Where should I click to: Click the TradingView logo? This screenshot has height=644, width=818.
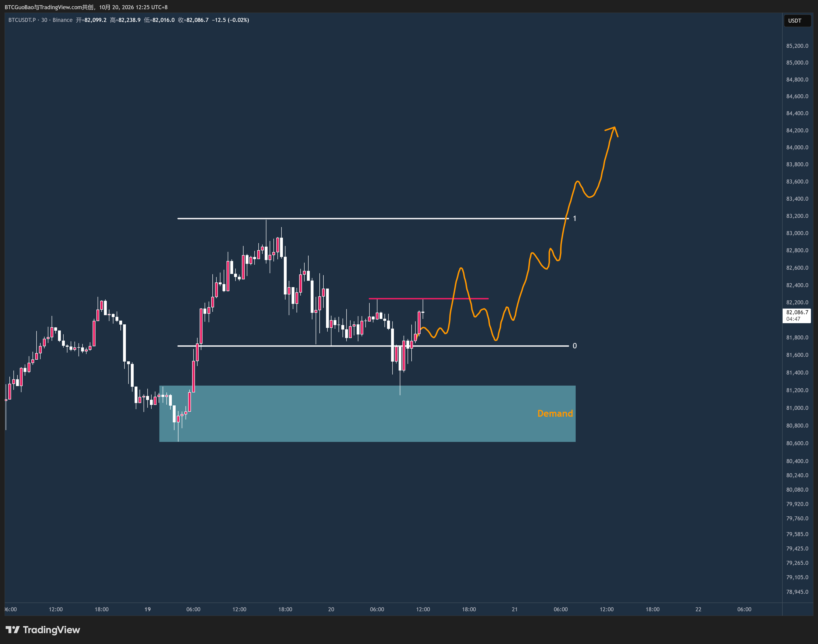(43, 630)
